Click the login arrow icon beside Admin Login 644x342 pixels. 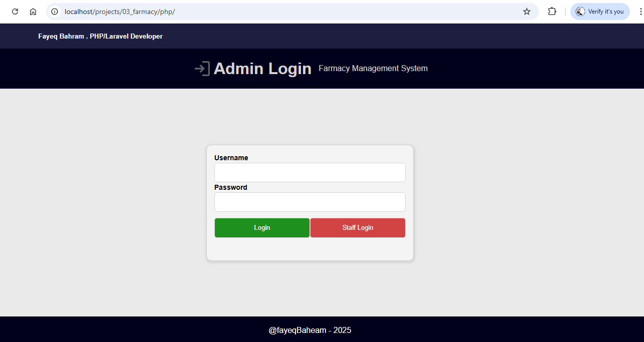pos(202,69)
